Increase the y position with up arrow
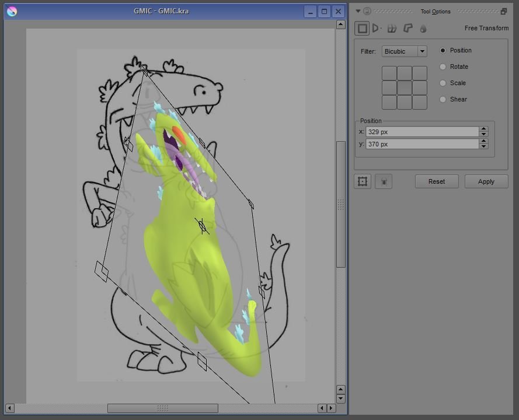The height and width of the screenshot is (420, 519). pyautogui.click(x=483, y=141)
